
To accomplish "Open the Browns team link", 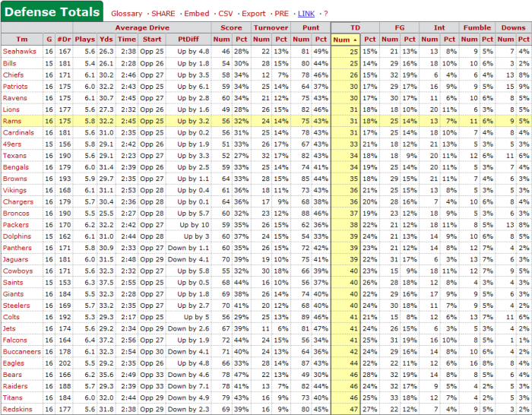I will coord(15,179).
